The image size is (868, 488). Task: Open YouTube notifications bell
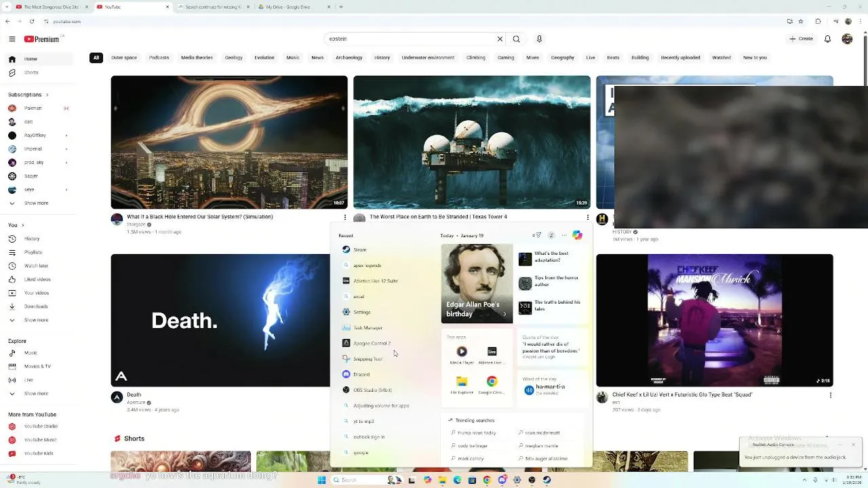pyautogui.click(x=827, y=39)
